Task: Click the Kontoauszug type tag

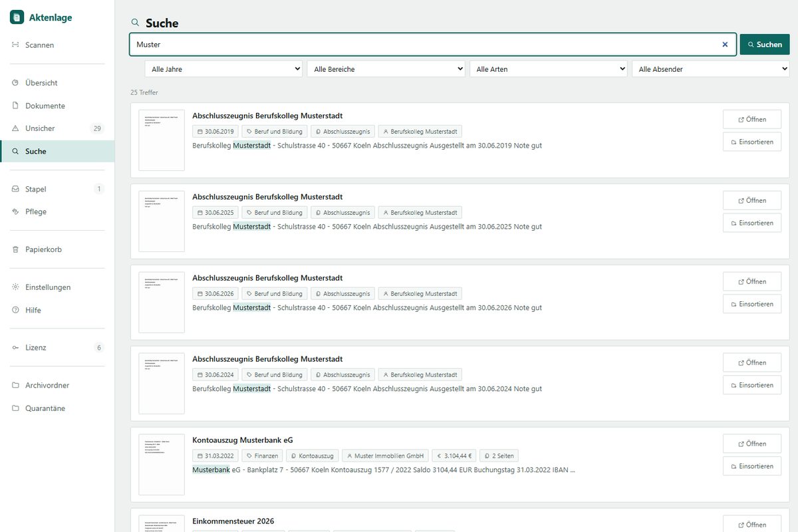Action: (x=313, y=456)
